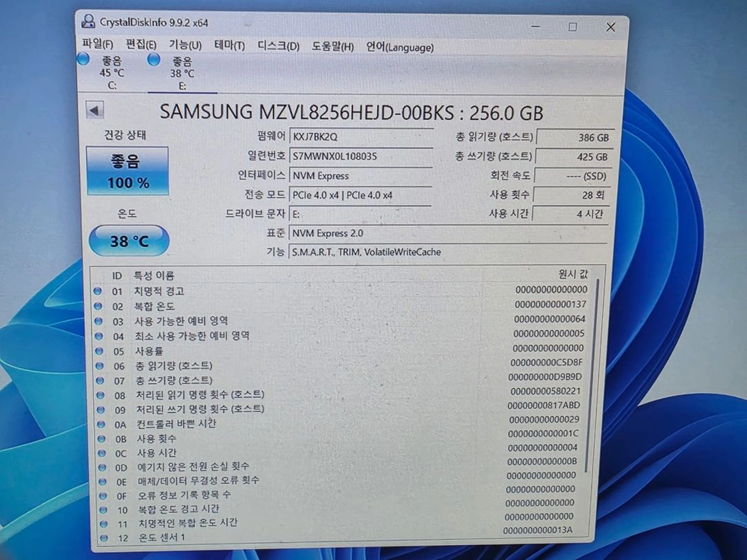Open the 파일(F) menu
Screen dimensions: 747x560
click(x=98, y=44)
